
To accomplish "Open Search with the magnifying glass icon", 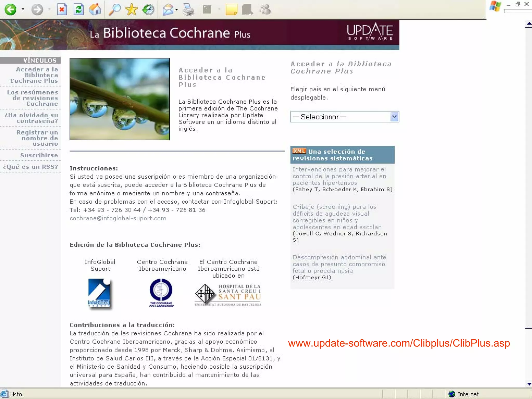I will (x=114, y=10).
